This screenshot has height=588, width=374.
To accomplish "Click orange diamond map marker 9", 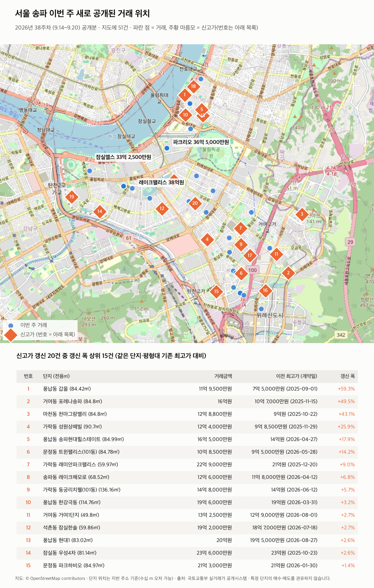I will (241, 244).
